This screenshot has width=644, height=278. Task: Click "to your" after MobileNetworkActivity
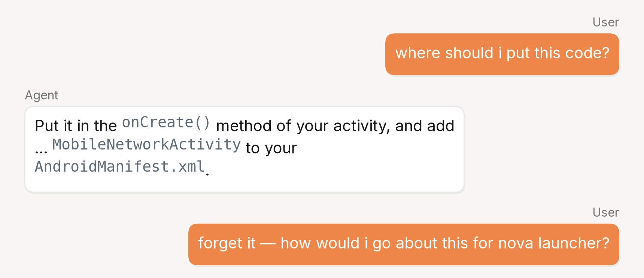coord(271,148)
